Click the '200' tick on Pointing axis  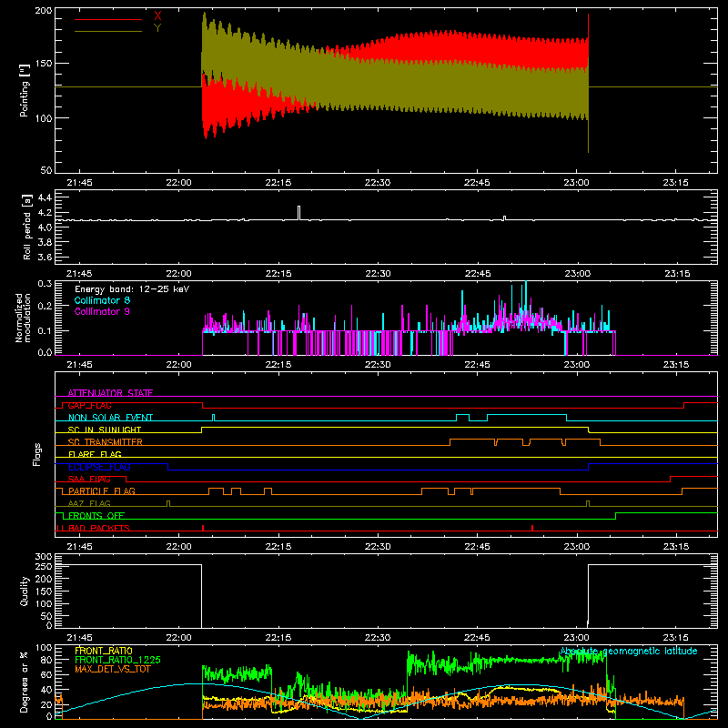click(43, 11)
